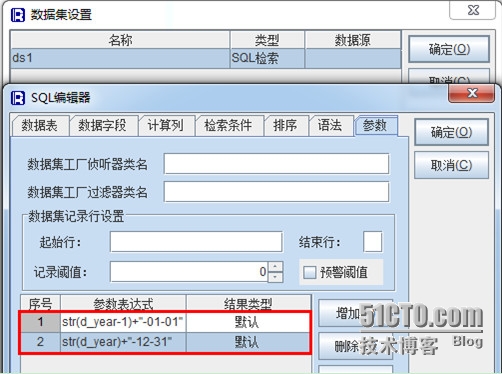Click 名称 column header in 数据集设置
The height and width of the screenshot is (374, 502).
120,40
